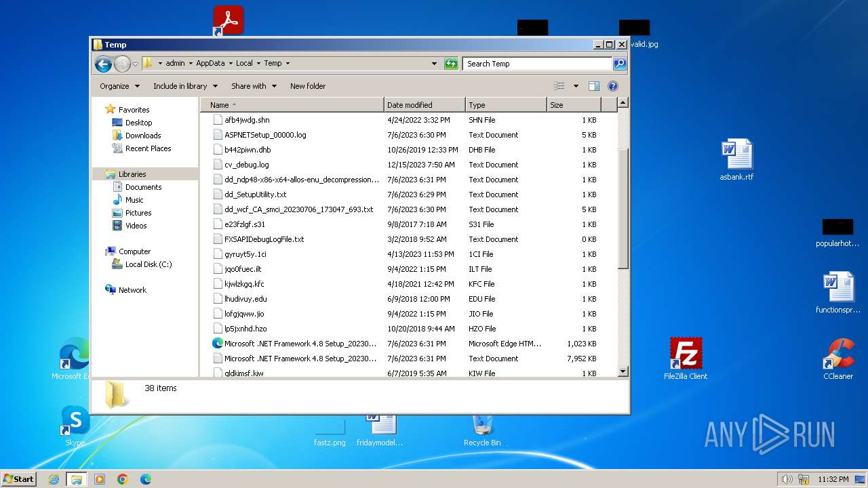Show the preview pane icon
Viewport: 868px width, 488px height.
(x=594, y=86)
